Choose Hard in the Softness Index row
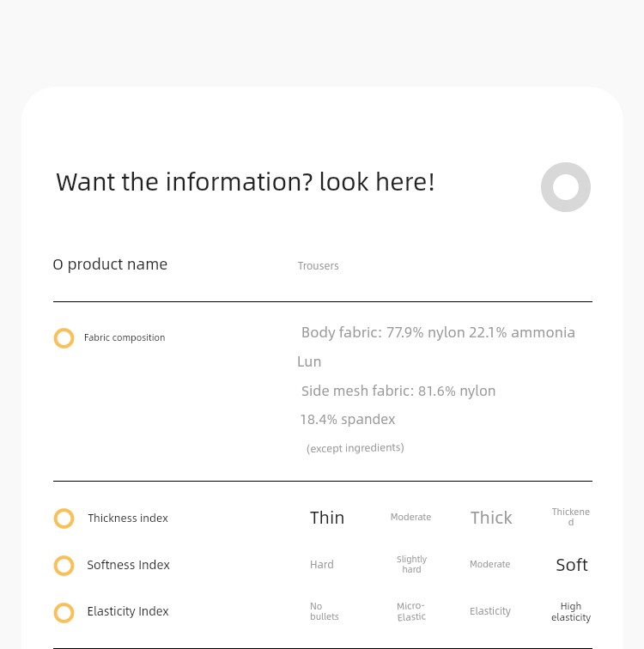This screenshot has width=644, height=649. pos(322,565)
